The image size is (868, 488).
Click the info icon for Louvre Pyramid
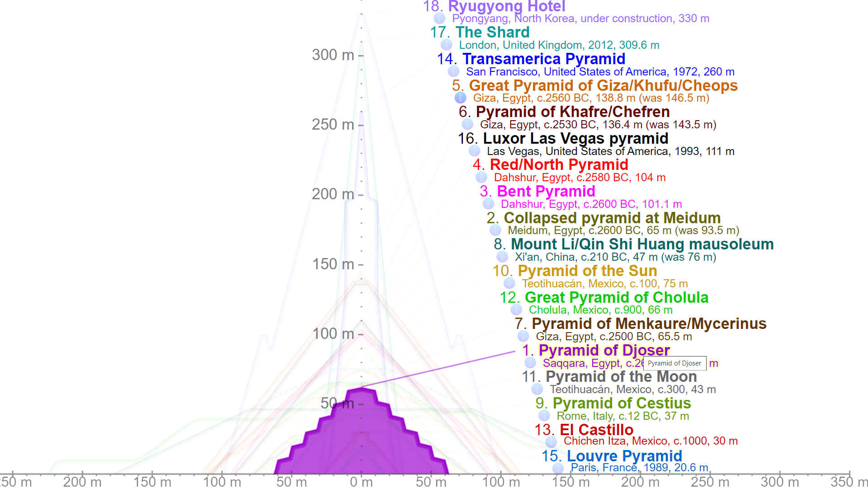pos(558,468)
